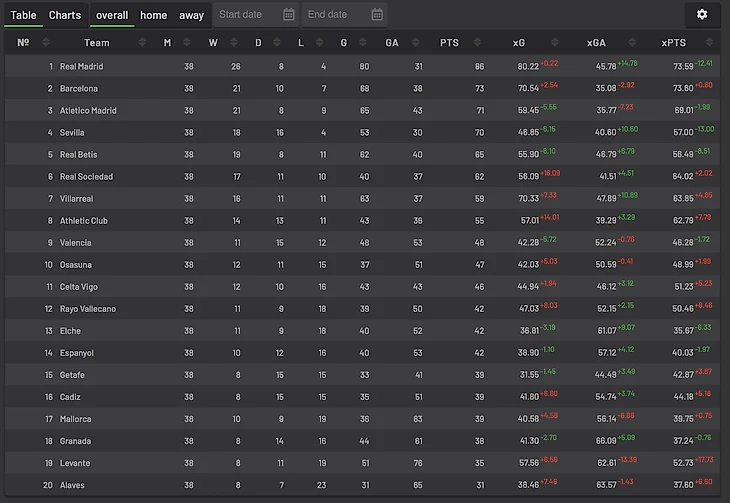Select the away filter option
The width and height of the screenshot is (730, 503).
point(191,15)
